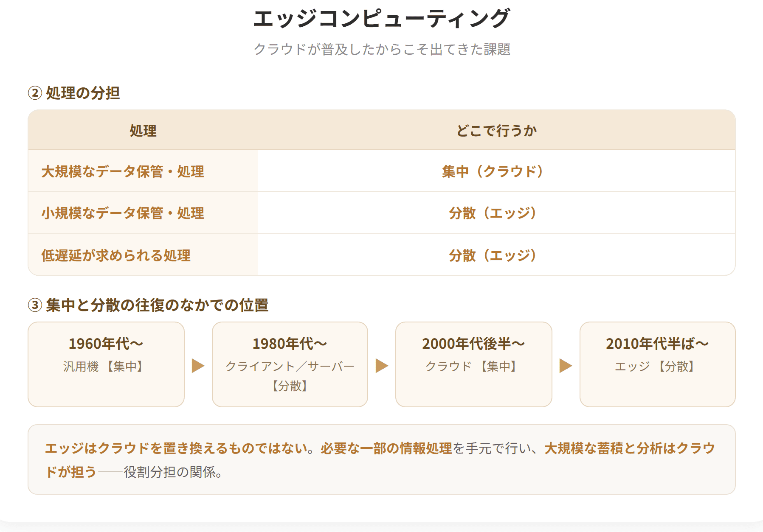Click the heading ③ 集中と分散の往復のなかでの位置
Screen dimensions: 763x532
148,305
